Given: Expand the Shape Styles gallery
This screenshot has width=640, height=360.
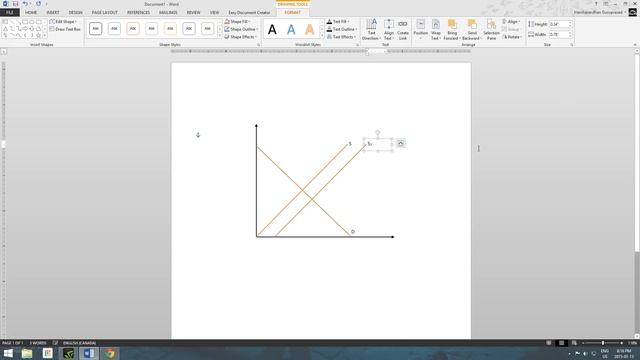Looking at the screenshot, I should pyautogui.click(x=220, y=37).
